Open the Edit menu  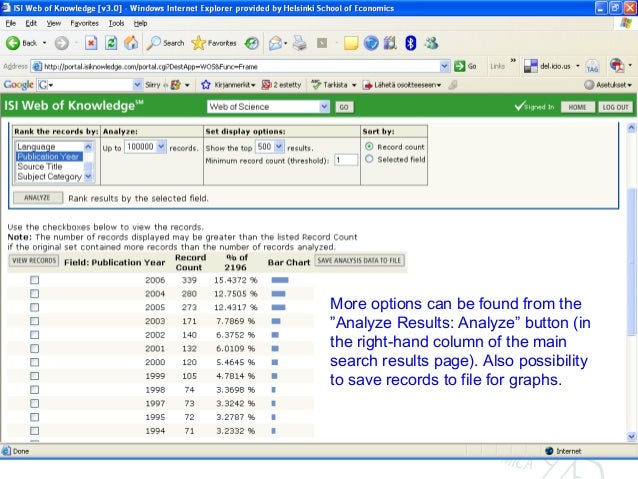click(31, 23)
